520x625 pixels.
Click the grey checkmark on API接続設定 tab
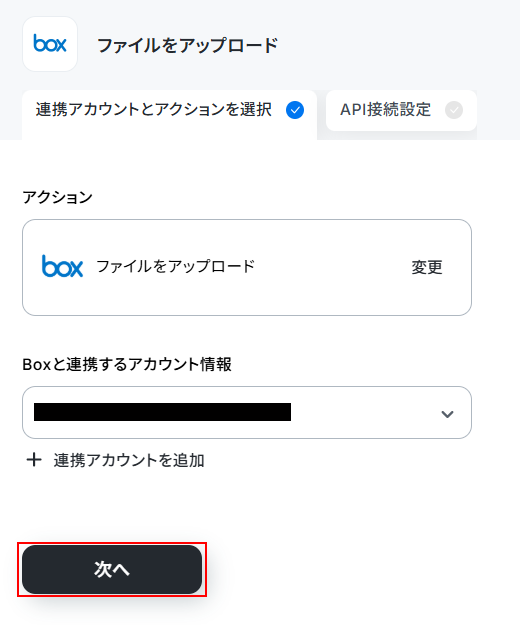[x=454, y=110]
